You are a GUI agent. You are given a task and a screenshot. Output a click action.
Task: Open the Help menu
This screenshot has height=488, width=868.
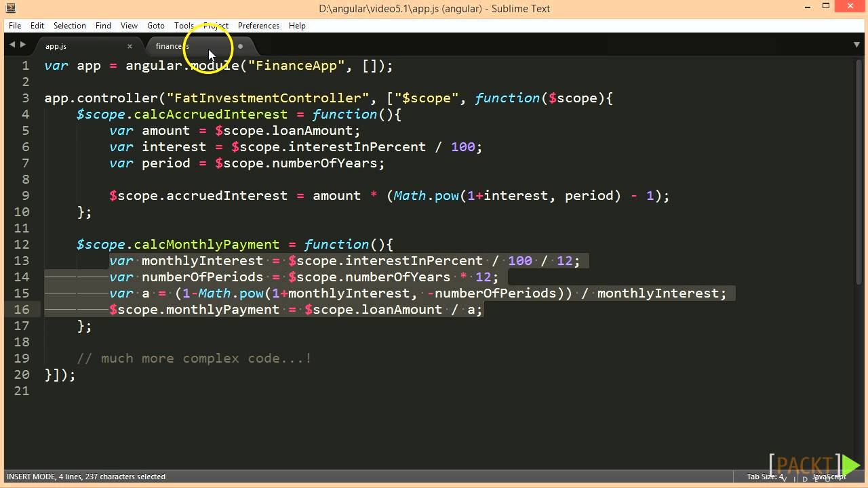[297, 26]
